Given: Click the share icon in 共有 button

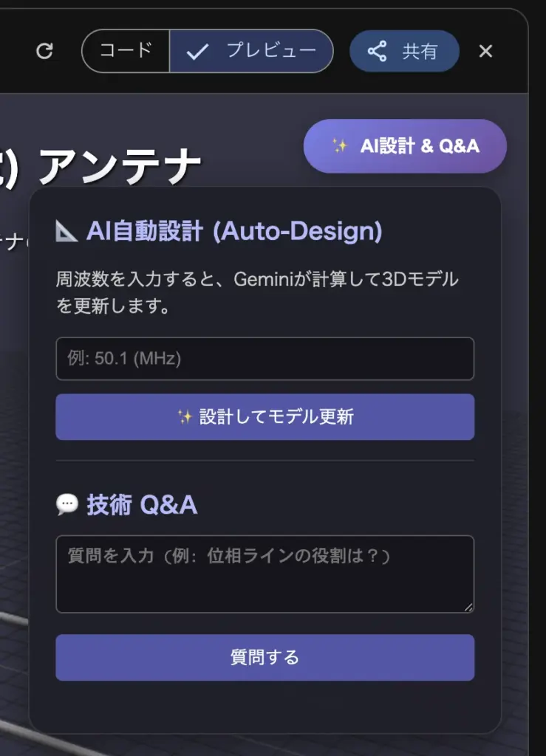Looking at the screenshot, I should click(x=377, y=51).
